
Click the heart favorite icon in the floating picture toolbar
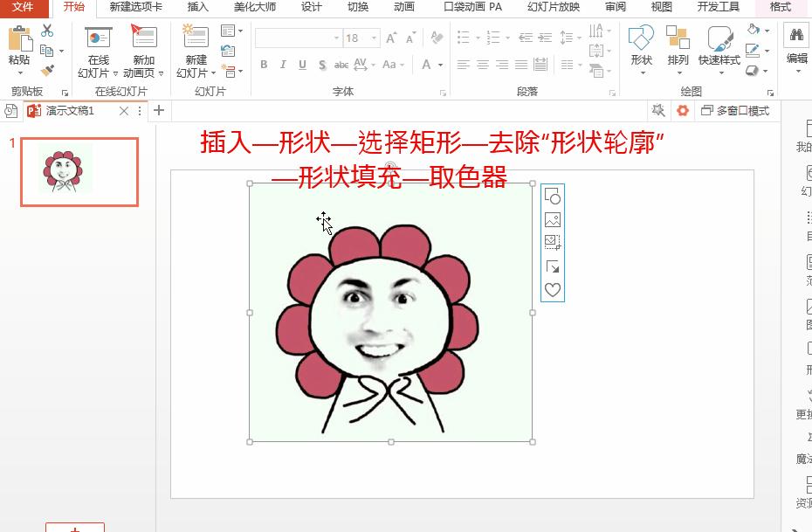point(552,289)
